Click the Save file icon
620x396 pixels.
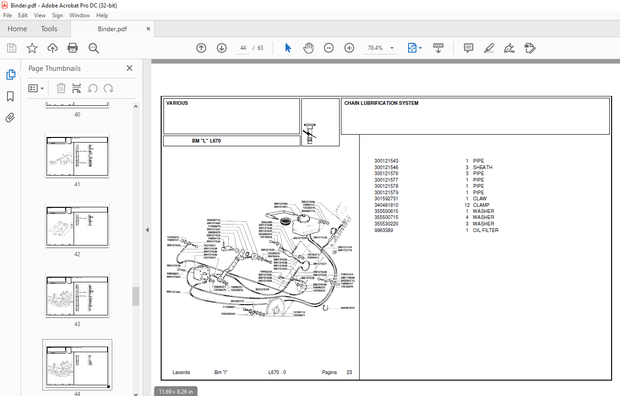point(11,48)
